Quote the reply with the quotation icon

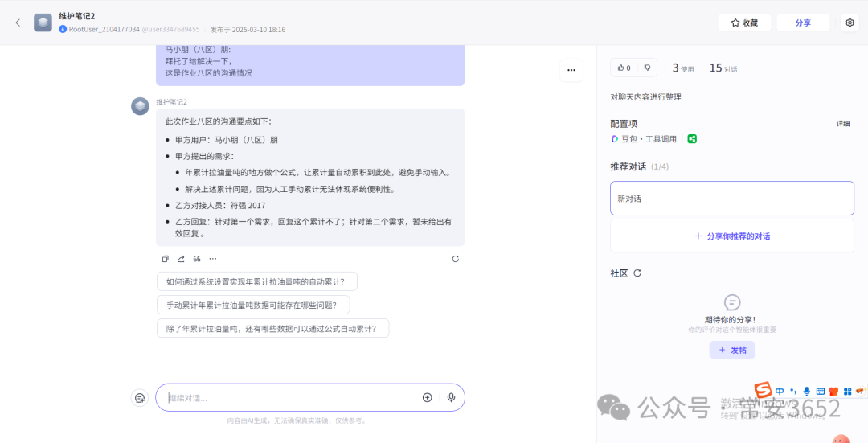[x=197, y=259]
